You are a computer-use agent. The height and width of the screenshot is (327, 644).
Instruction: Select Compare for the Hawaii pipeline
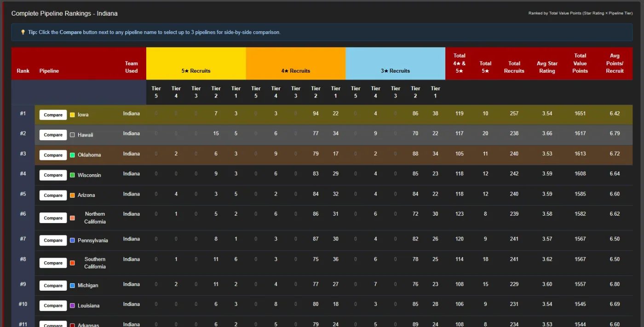click(x=53, y=135)
